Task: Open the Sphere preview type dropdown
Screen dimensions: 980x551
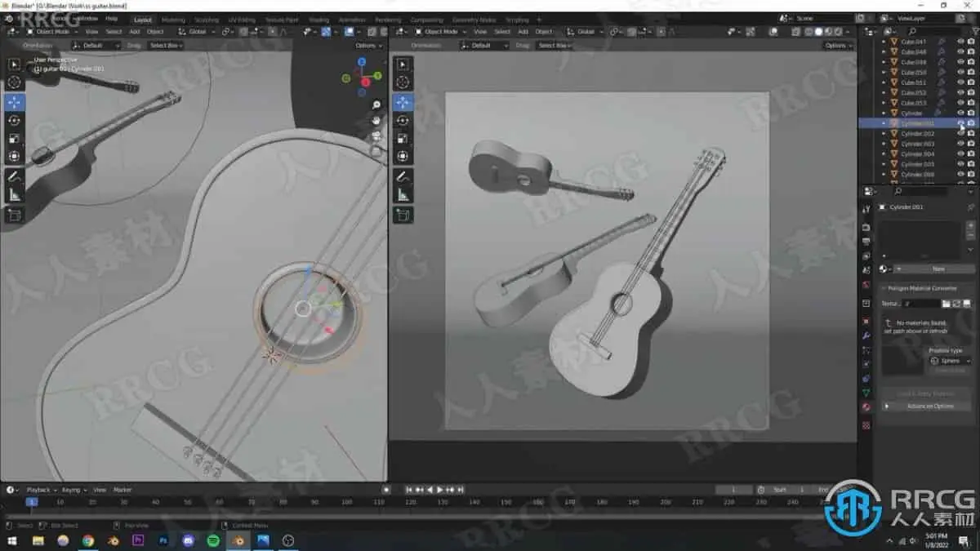Action: pyautogui.click(x=950, y=361)
